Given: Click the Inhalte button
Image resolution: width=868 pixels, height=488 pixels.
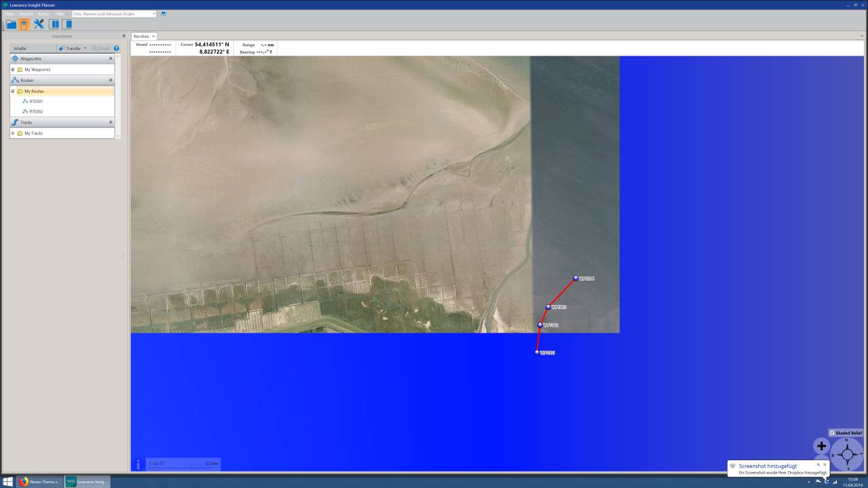Looking at the screenshot, I should pyautogui.click(x=20, y=48).
